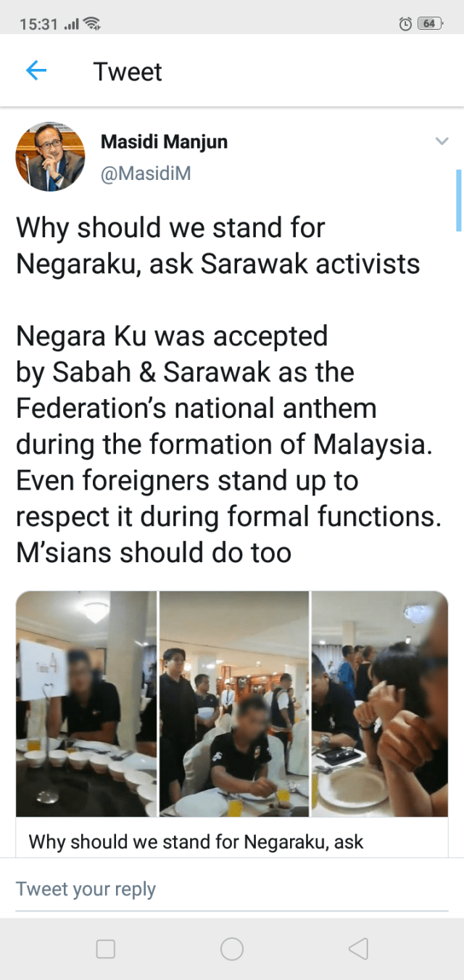This screenshot has height=980, width=464.
Task: Tap the blue scrollbar indicator
Action: click(x=458, y=200)
